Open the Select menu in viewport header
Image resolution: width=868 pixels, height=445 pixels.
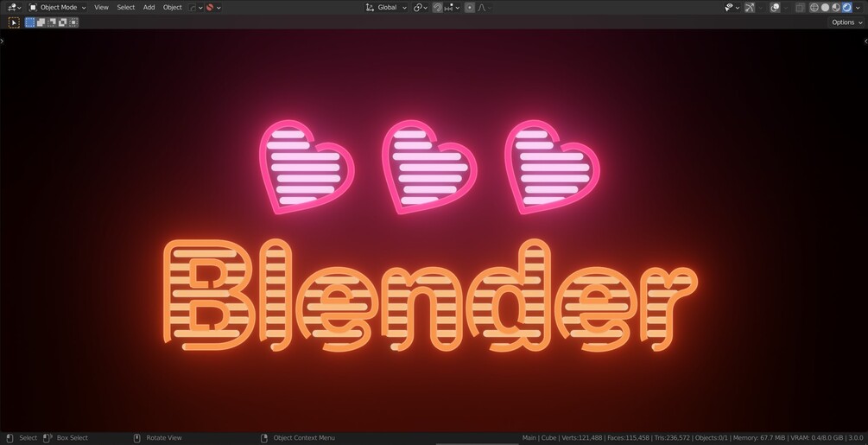[x=125, y=7]
